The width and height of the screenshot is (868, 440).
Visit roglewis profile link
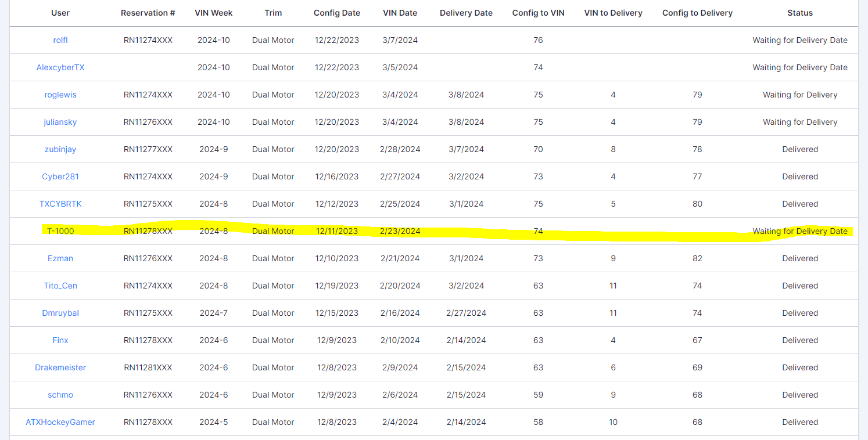click(x=60, y=95)
